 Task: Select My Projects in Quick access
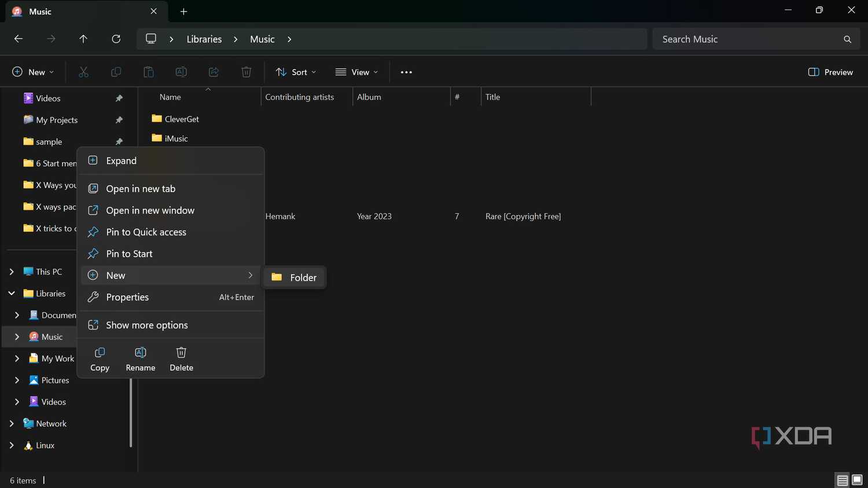[x=50, y=120]
